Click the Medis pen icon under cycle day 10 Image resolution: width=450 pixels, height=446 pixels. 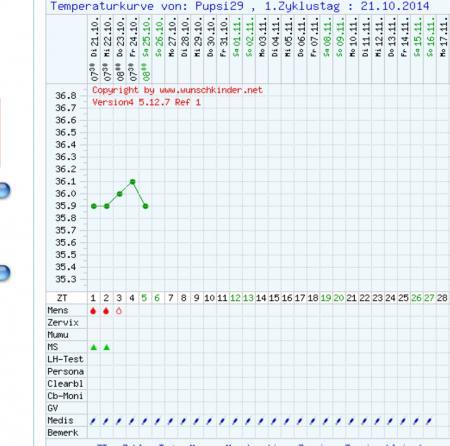pos(209,421)
